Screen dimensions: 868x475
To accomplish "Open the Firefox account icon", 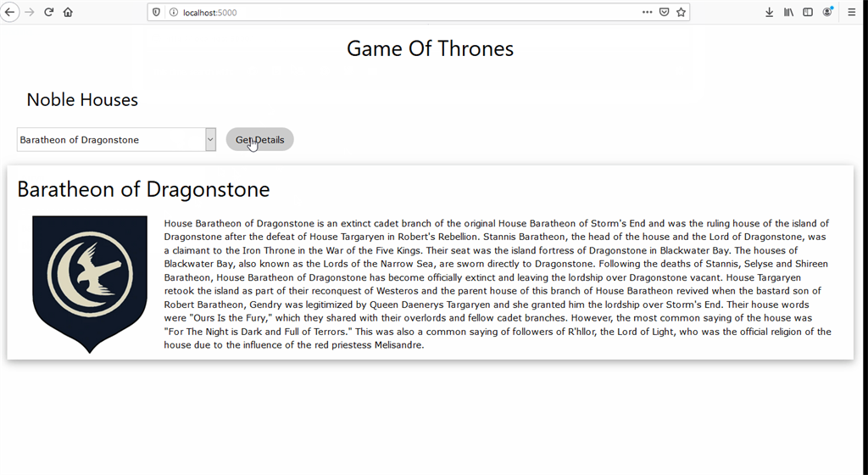I will tap(827, 12).
